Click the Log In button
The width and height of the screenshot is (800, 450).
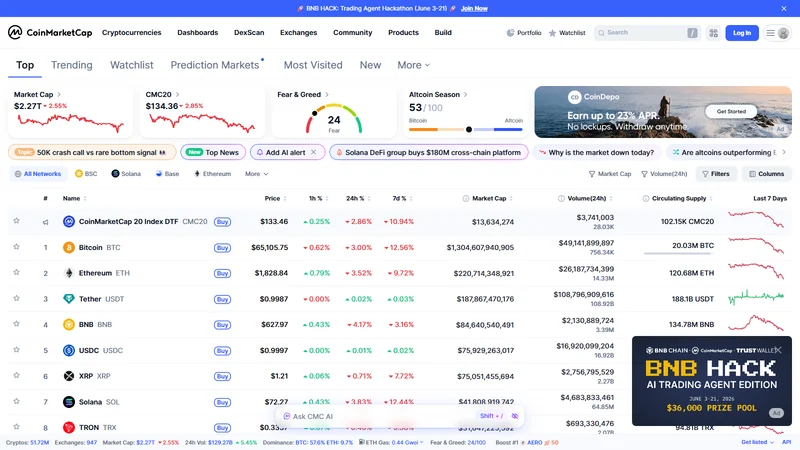pyautogui.click(x=742, y=33)
